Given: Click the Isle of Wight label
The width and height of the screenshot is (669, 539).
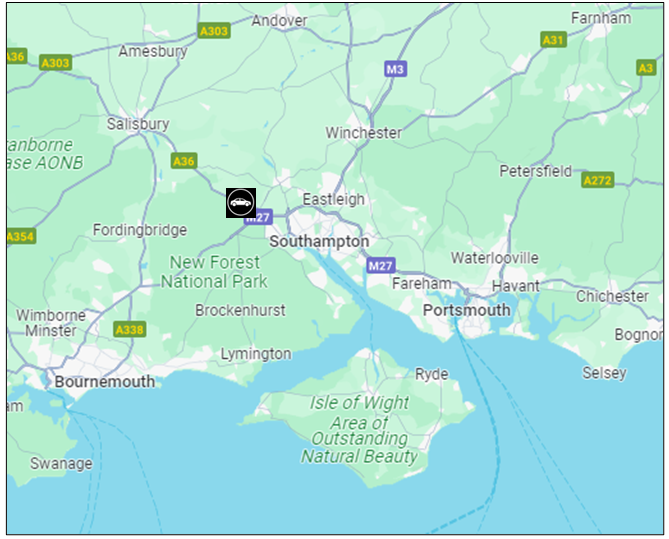Looking at the screenshot, I should (359, 402).
